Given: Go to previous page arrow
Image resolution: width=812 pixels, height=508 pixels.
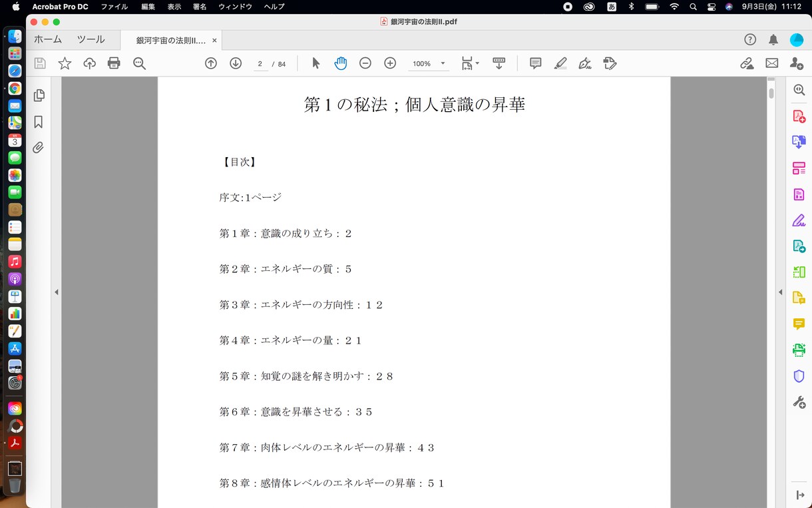Looking at the screenshot, I should (x=211, y=63).
